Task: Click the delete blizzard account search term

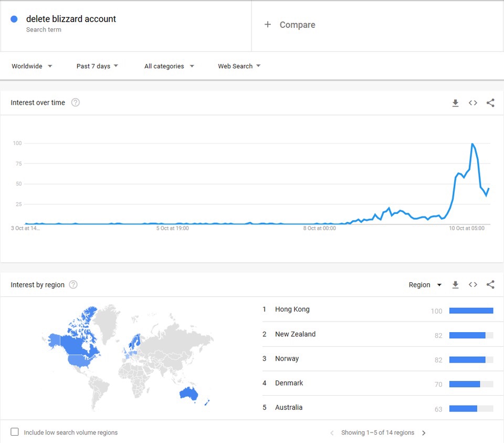Action: pyautogui.click(x=71, y=19)
